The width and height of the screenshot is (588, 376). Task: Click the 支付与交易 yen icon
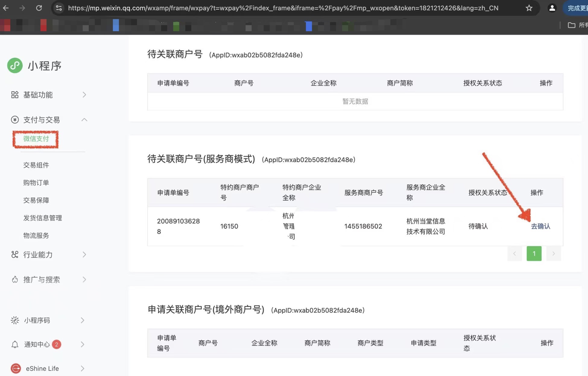(x=15, y=120)
